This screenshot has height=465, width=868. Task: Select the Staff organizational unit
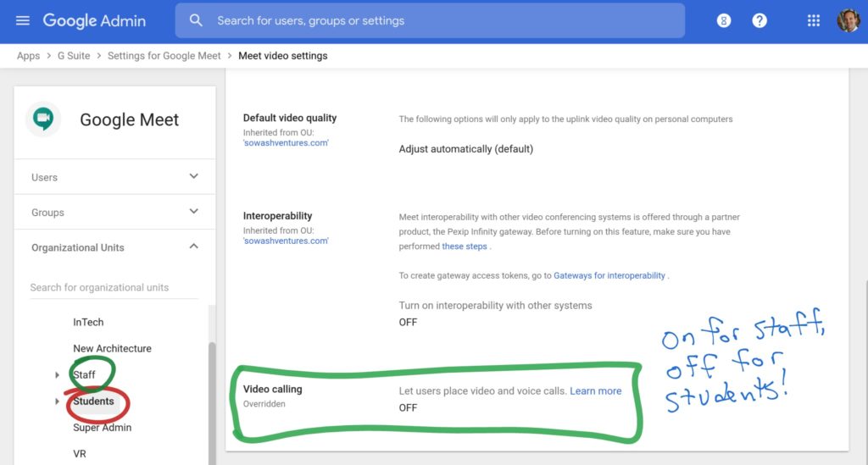(84, 375)
